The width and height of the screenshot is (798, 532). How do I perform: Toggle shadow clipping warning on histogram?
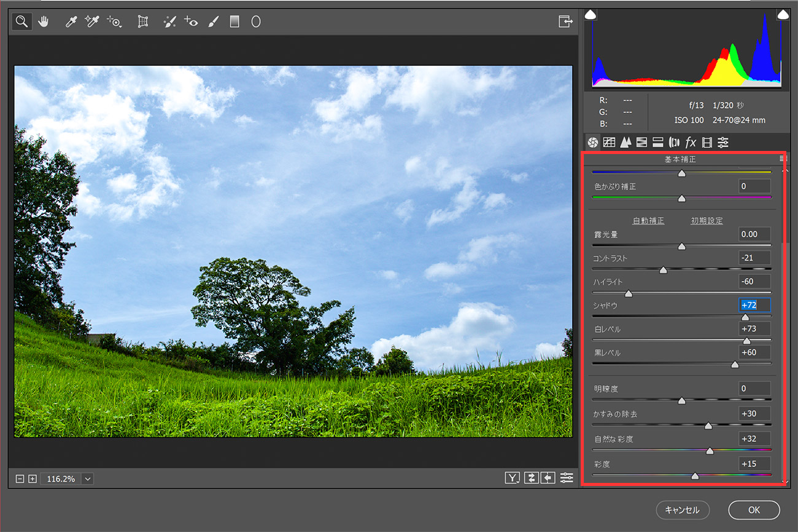(x=590, y=15)
